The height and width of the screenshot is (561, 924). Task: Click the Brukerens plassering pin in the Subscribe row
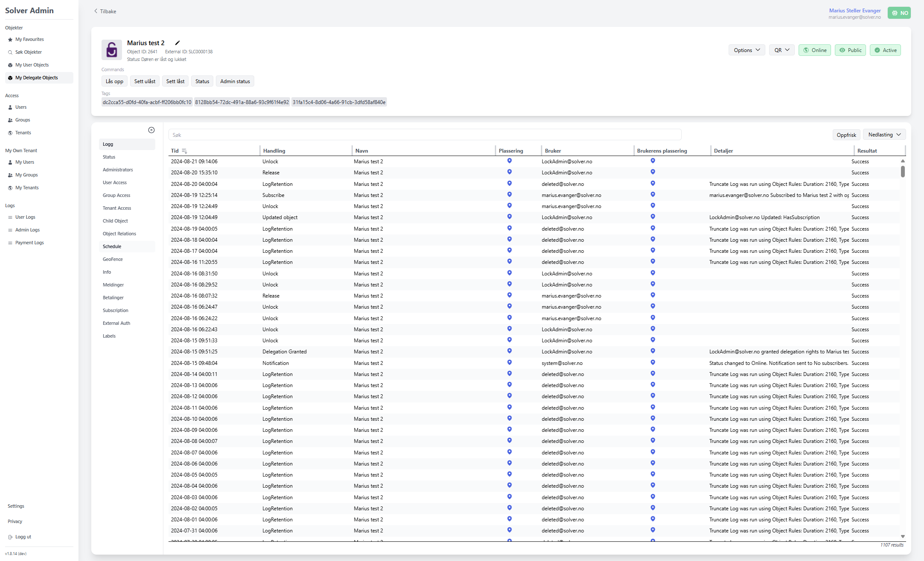tap(653, 194)
